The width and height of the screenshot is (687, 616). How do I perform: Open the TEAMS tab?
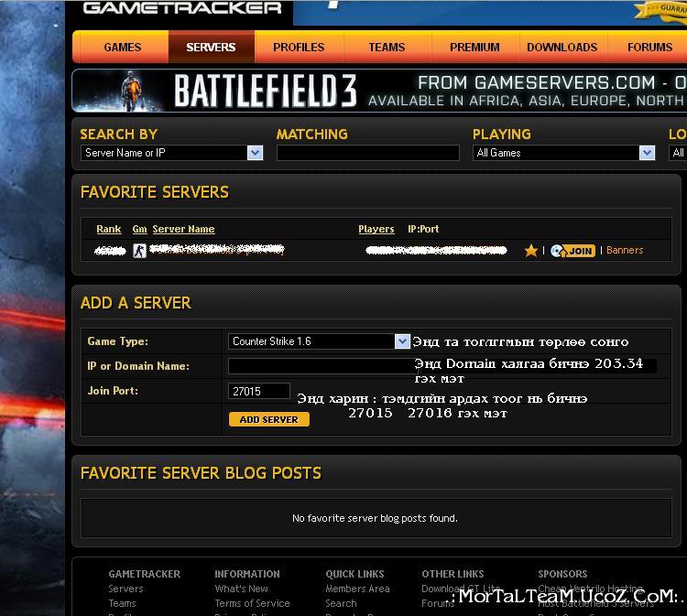[x=387, y=48]
